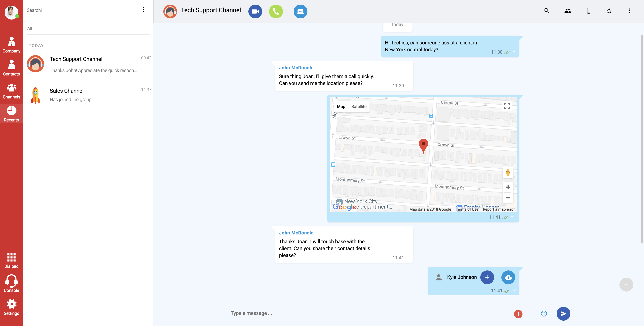This screenshot has height=326, width=644.
Task: Open attachments paperclip icon
Action: click(x=588, y=11)
